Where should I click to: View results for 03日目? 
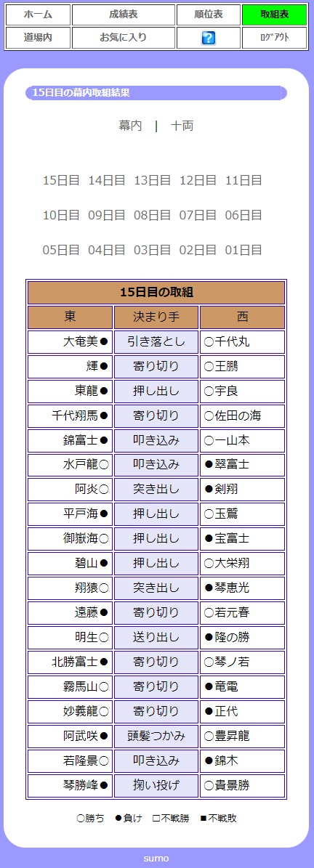click(x=153, y=250)
